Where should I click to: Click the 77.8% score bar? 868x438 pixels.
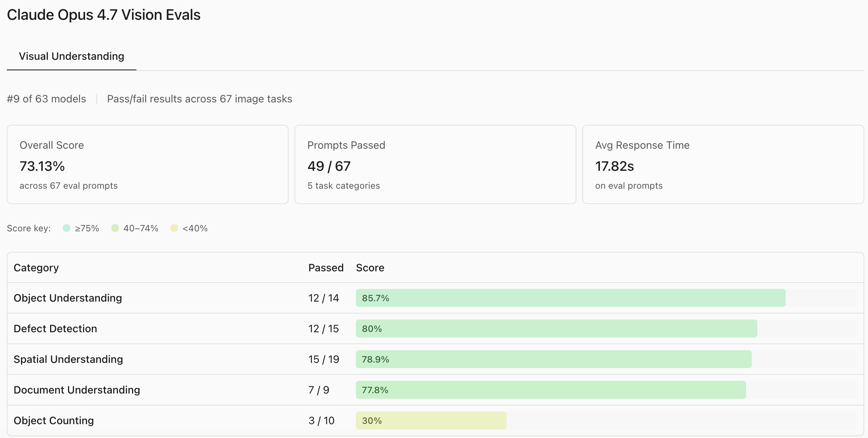tap(551, 390)
